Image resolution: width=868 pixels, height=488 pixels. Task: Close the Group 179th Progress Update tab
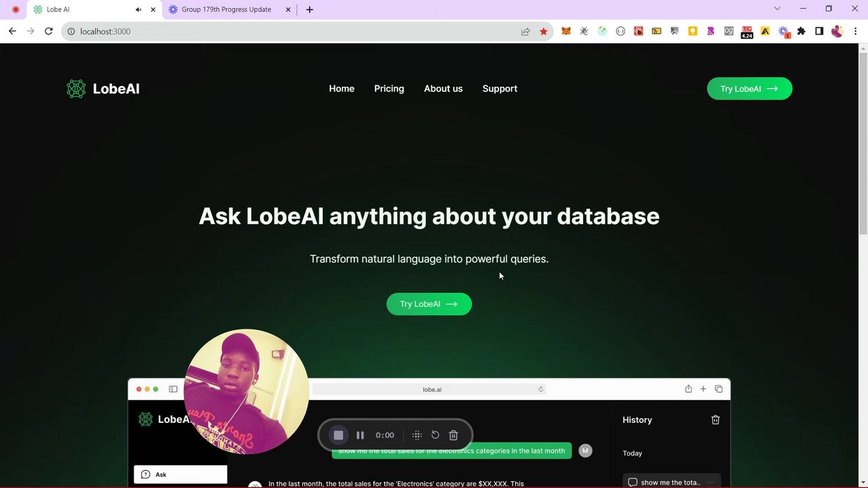click(288, 9)
